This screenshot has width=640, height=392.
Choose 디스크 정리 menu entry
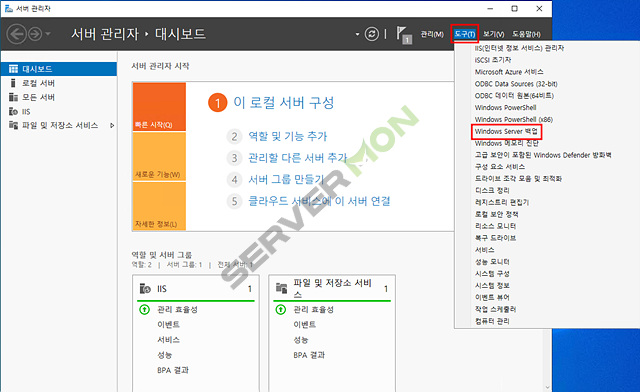pyautogui.click(x=492, y=191)
